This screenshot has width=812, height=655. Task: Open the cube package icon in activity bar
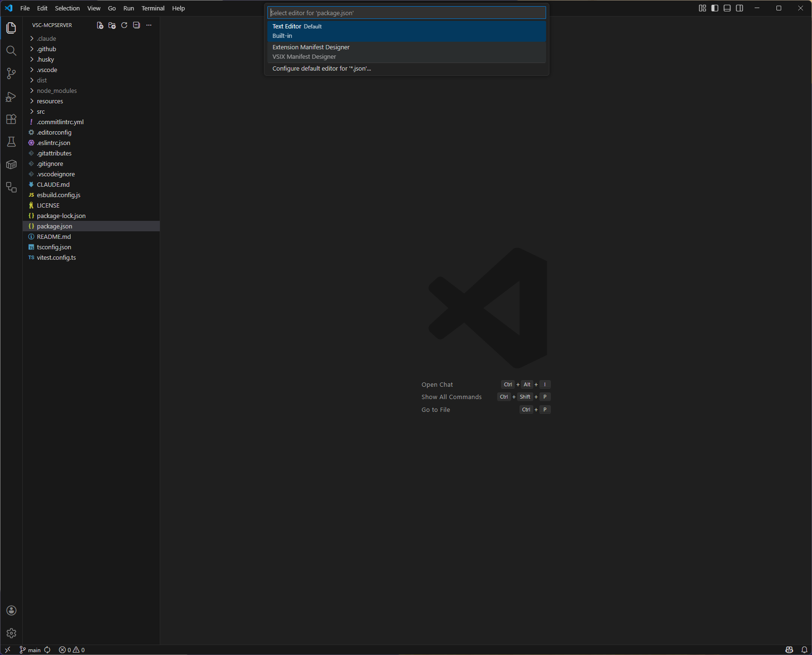11,164
